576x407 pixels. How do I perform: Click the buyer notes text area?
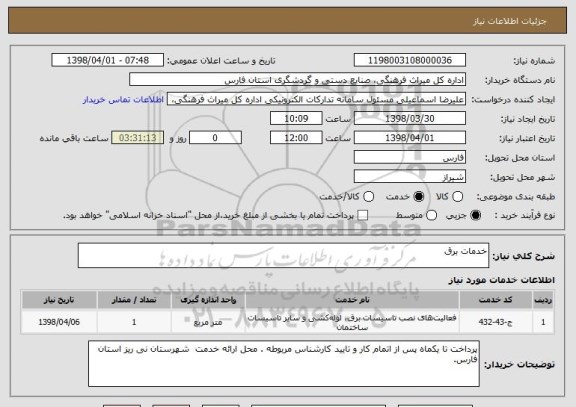pos(284,363)
